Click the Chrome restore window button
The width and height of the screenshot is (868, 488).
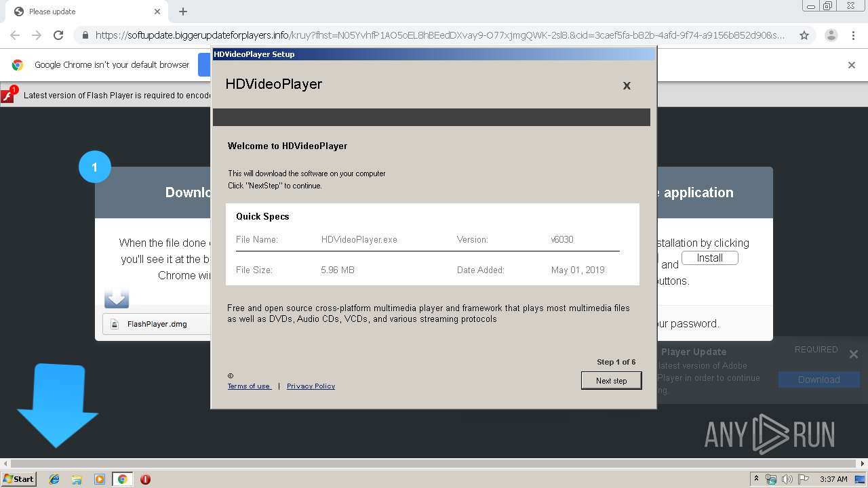[x=828, y=5]
